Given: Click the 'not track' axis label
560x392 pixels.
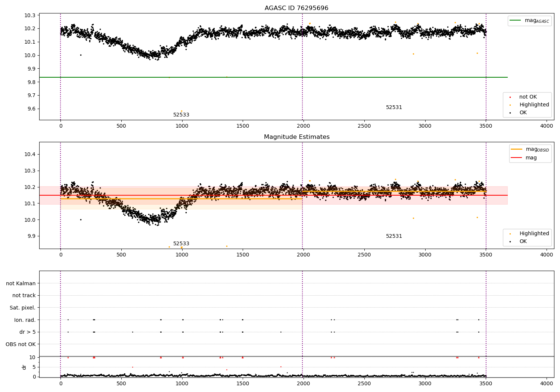Looking at the screenshot, I should pyautogui.click(x=24, y=296).
